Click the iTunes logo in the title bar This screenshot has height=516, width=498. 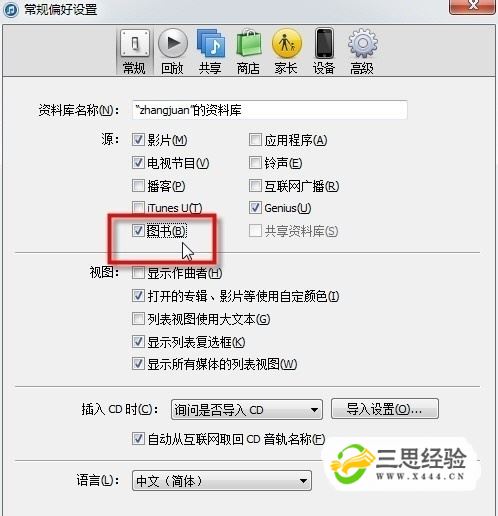coord(10,9)
